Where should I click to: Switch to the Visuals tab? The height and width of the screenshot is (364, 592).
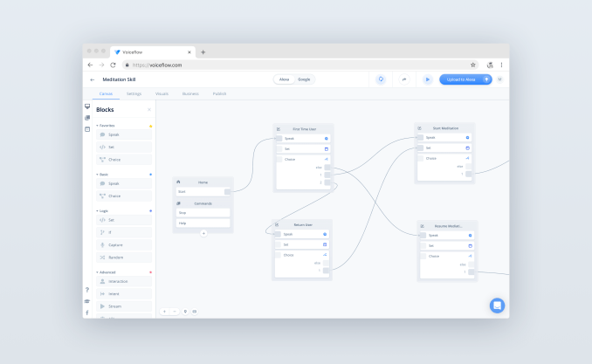click(162, 93)
